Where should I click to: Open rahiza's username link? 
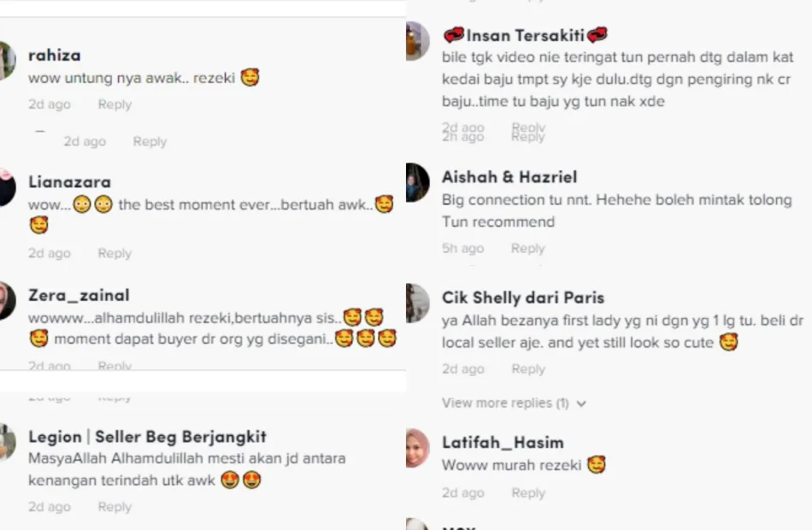tap(55, 55)
